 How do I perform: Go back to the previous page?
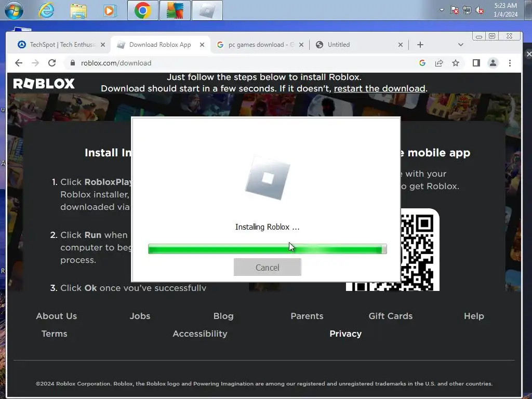19,63
